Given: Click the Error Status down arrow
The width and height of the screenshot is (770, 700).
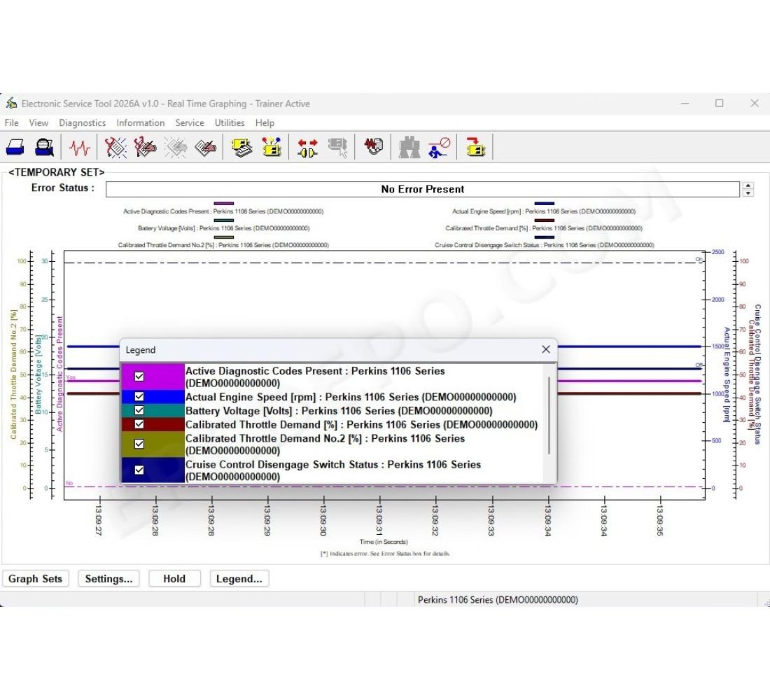Looking at the screenshot, I should [748, 193].
